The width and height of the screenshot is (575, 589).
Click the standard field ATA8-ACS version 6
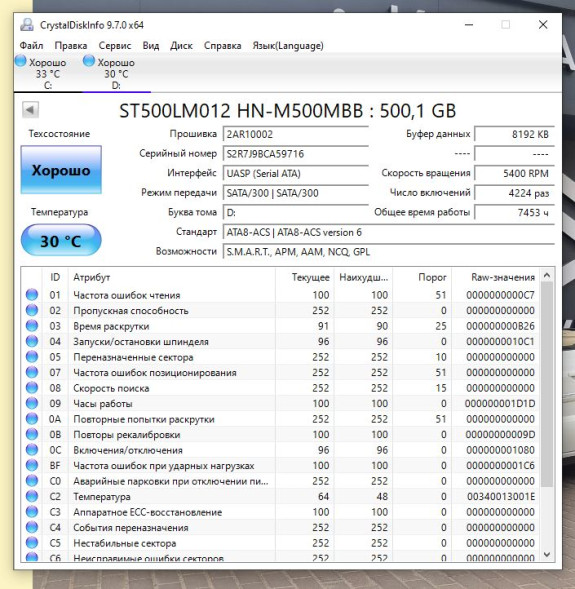click(x=388, y=232)
